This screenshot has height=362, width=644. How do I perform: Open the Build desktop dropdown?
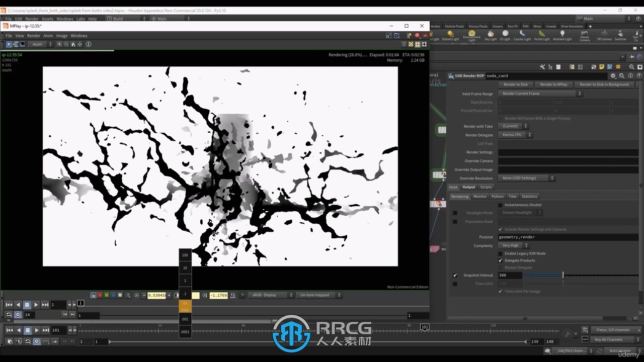(126, 19)
